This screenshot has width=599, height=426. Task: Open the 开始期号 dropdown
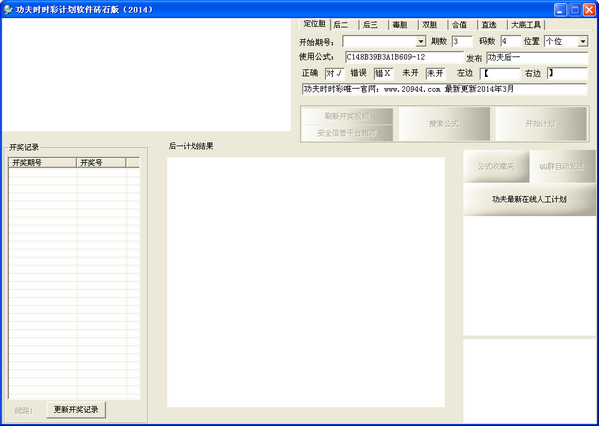coord(421,41)
